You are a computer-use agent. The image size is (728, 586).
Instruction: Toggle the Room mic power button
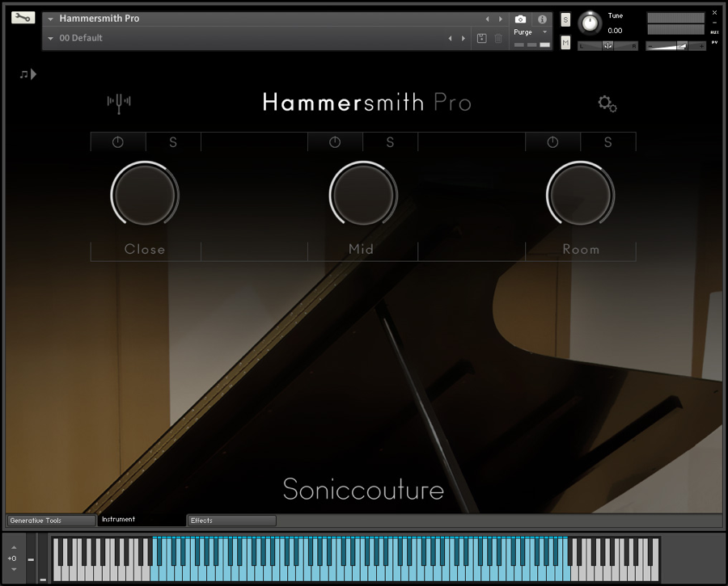[x=552, y=142]
